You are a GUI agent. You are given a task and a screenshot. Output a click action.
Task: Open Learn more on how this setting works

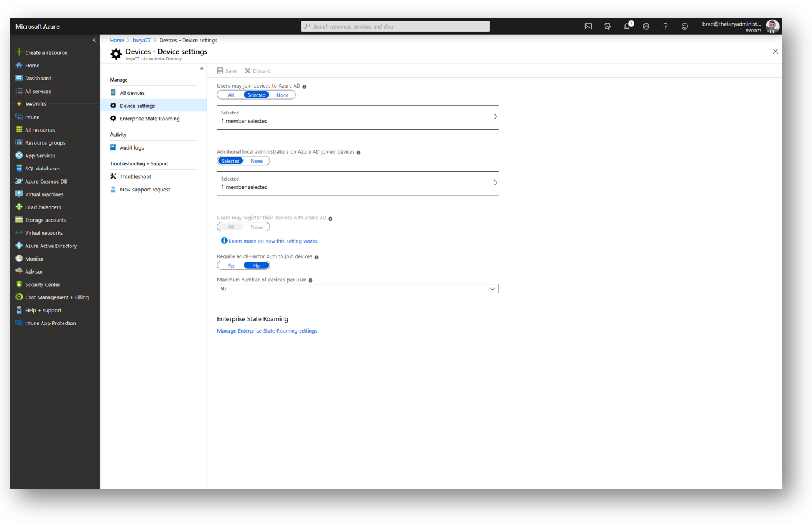[273, 241]
